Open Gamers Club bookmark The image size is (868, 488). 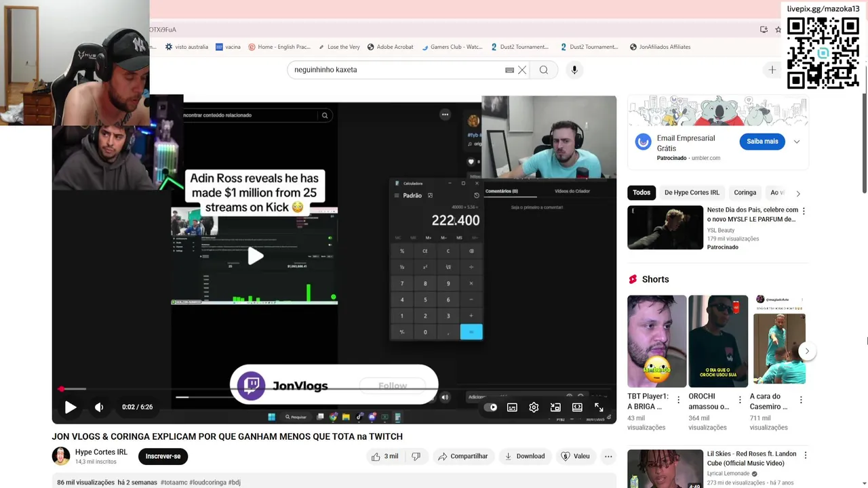point(452,47)
